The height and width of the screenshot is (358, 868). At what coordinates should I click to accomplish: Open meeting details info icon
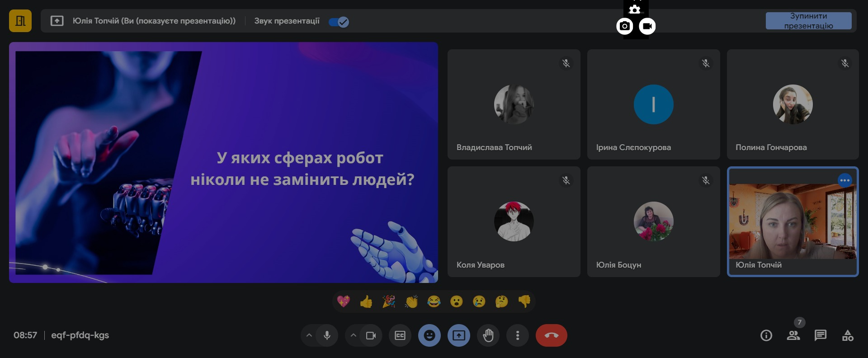(x=766, y=335)
